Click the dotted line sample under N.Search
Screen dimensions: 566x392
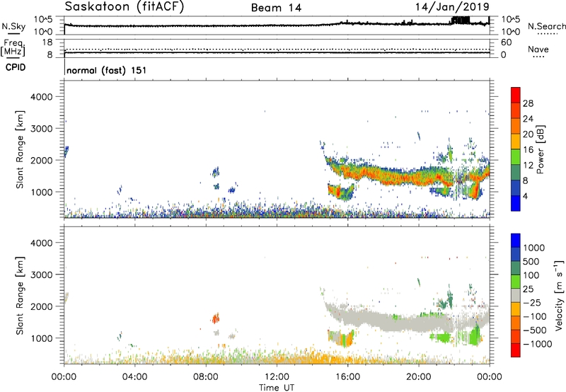(x=547, y=34)
